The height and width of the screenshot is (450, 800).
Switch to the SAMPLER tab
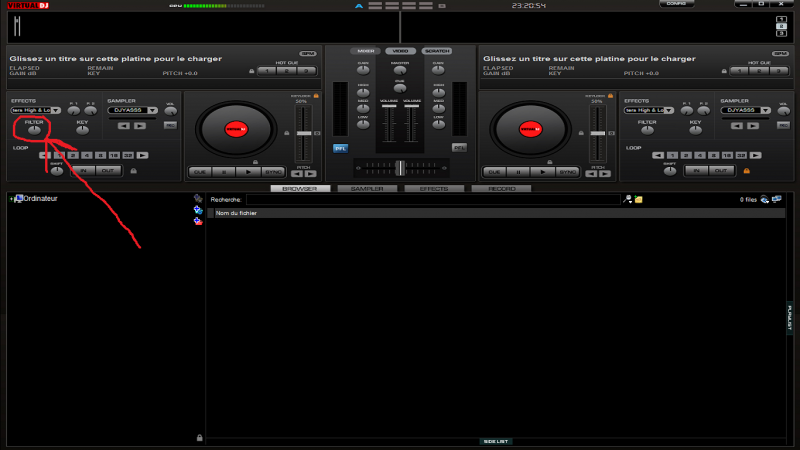(x=367, y=188)
